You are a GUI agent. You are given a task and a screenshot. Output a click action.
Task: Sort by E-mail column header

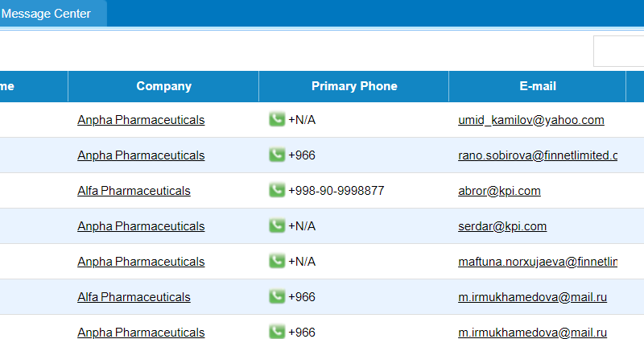pos(537,86)
